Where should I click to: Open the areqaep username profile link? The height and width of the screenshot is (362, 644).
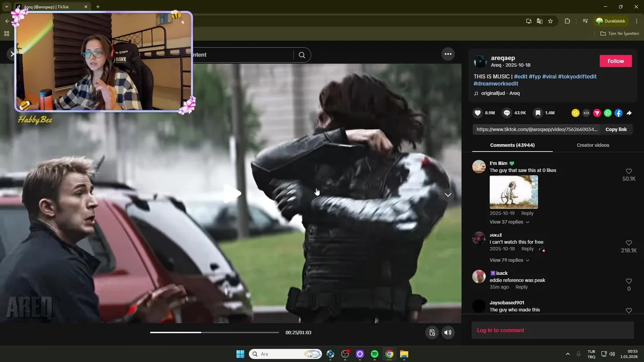[x=503, y=58]
